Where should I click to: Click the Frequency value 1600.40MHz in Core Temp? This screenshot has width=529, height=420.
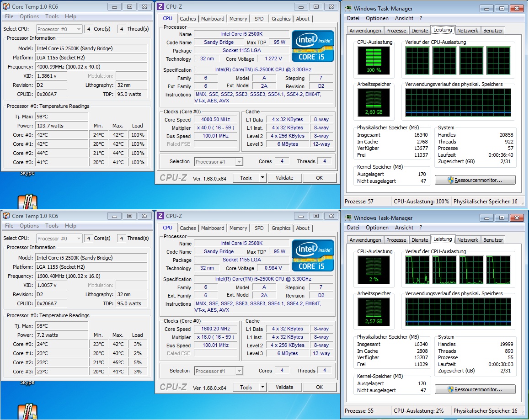click(91, 276)
